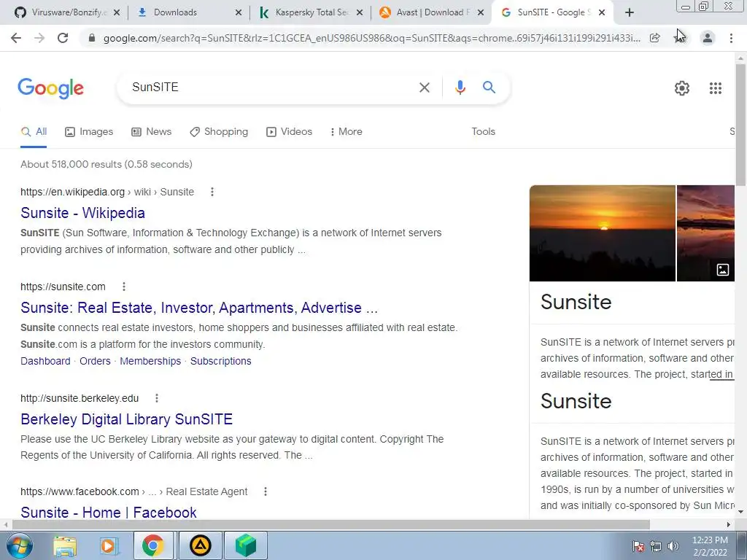Bookmark this page with the star icon
This screenshot has height=560, width=747.
coord(679,38)
